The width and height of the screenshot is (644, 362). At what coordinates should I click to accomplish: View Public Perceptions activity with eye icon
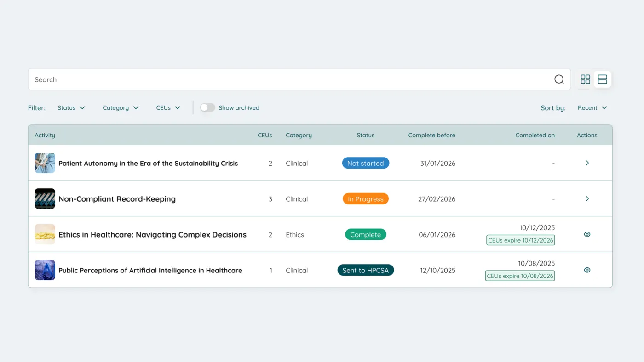[587, 270]
